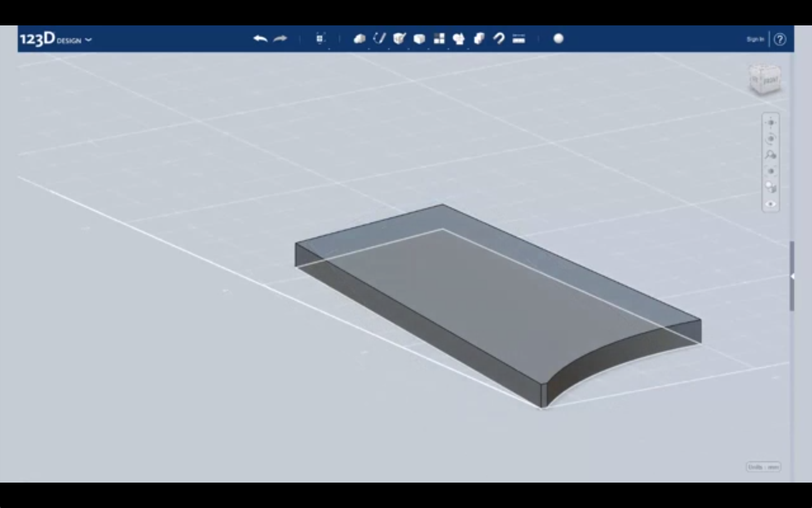This screenshot has width=812, height=508.
Task: Select the Orbit navigation tool
Action: [771, 139]
